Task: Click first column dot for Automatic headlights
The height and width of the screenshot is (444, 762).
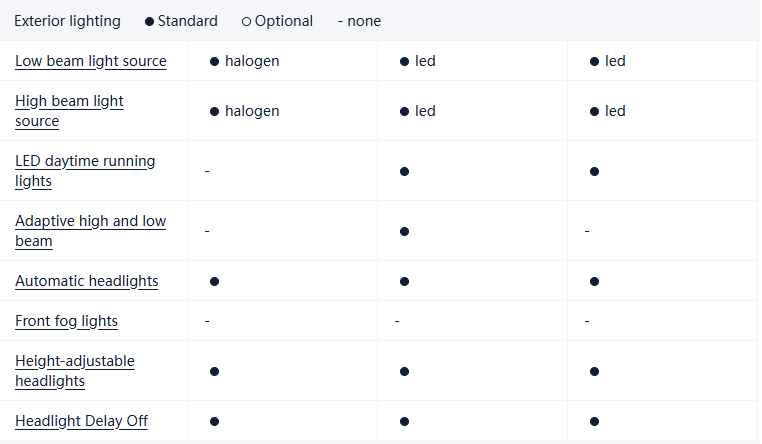Action: (x=214, y=281)
